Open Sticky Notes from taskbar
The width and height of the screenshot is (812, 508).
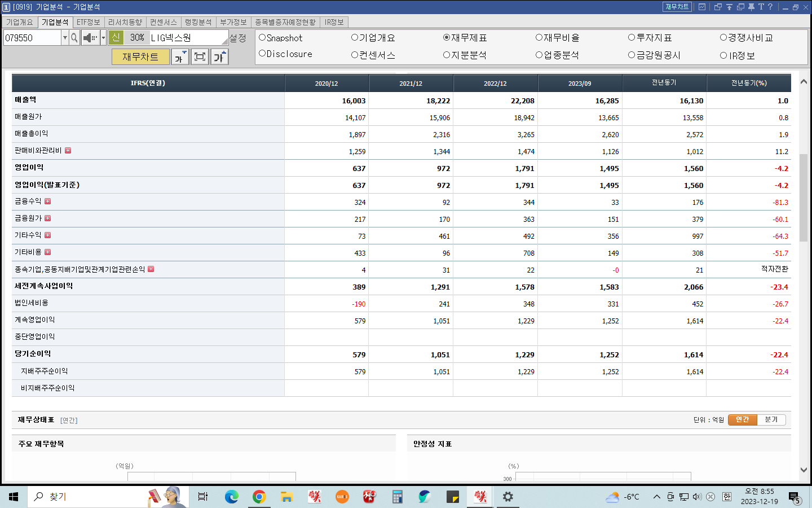tap(452, 497)
